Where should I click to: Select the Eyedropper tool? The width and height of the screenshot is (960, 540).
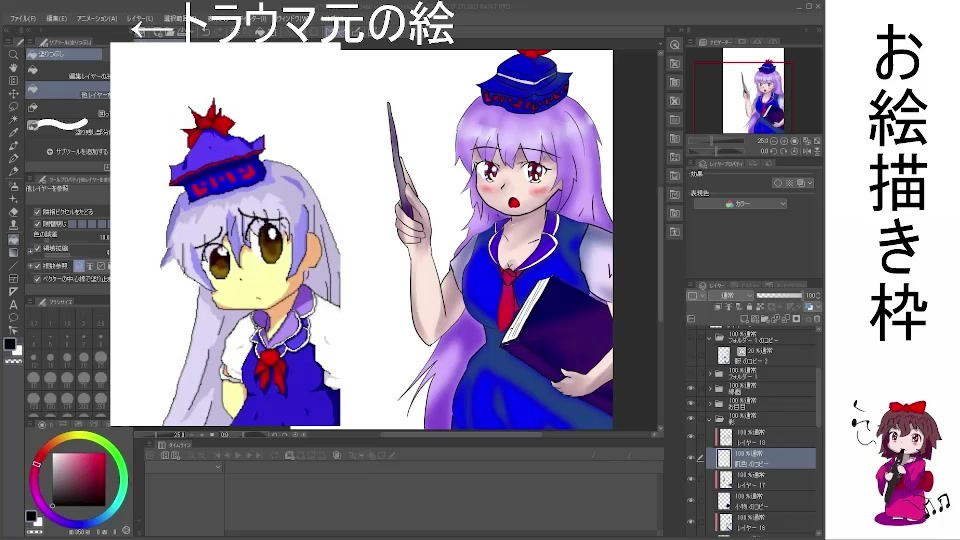click(x=13, y=133)
